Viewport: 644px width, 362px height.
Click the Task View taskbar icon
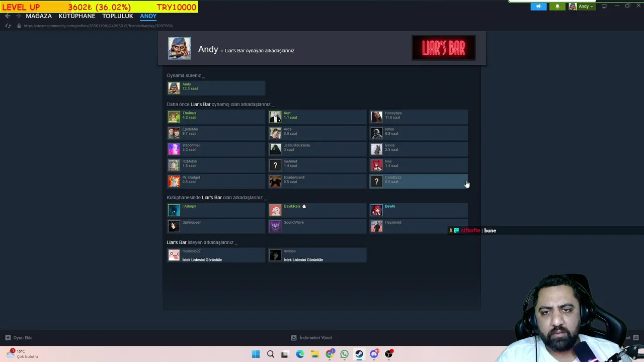pos(285,354)
